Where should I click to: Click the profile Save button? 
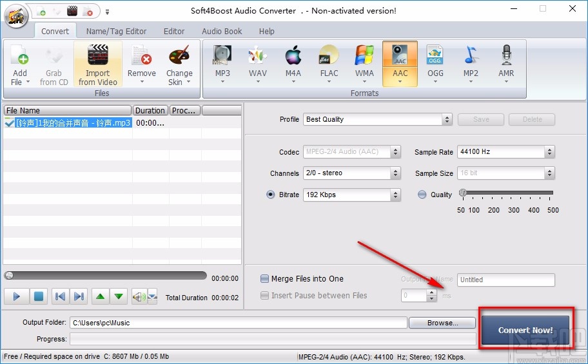(481, 119)
